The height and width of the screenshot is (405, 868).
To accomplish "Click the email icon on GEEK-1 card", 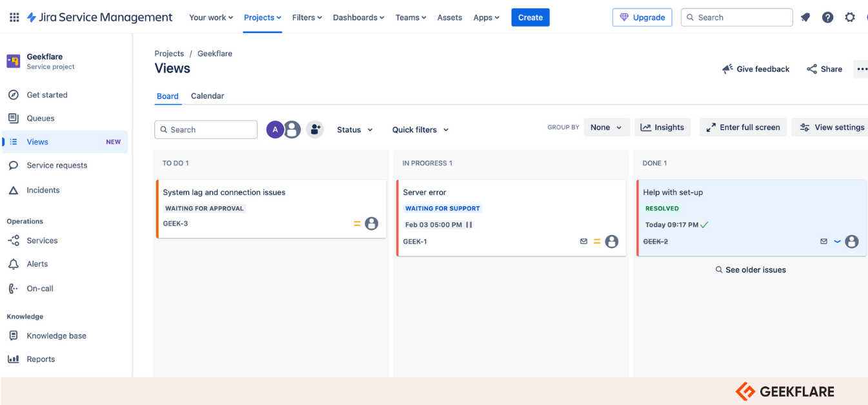I will (x=583, y=242).
